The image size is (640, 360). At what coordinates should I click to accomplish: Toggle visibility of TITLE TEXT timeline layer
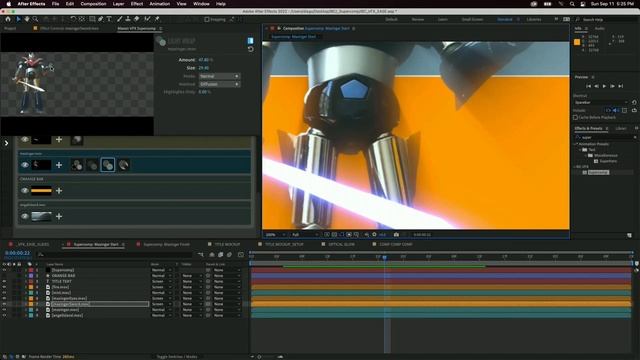click(4, 281)
